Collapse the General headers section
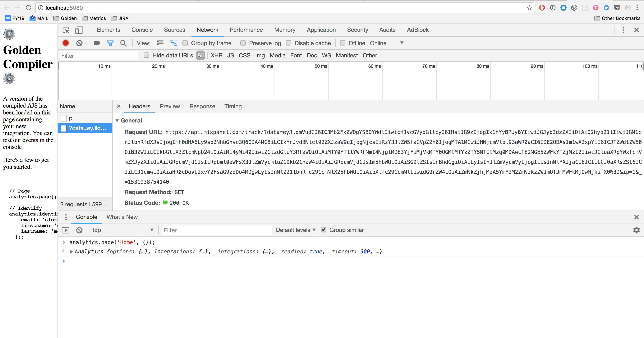The width and height of the screenshot is (644, 338). pyautogui.click(x=117, y=121)
